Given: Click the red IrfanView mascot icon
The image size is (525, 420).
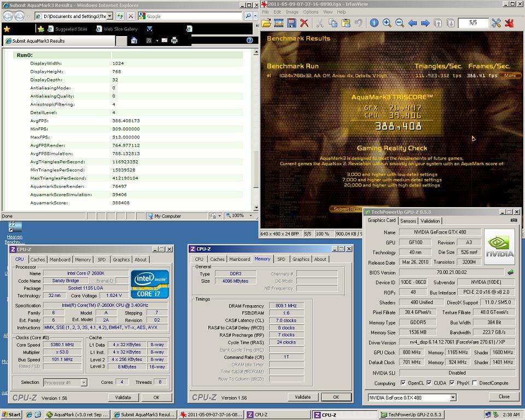Looking at the screenshot, I should 509,23.
